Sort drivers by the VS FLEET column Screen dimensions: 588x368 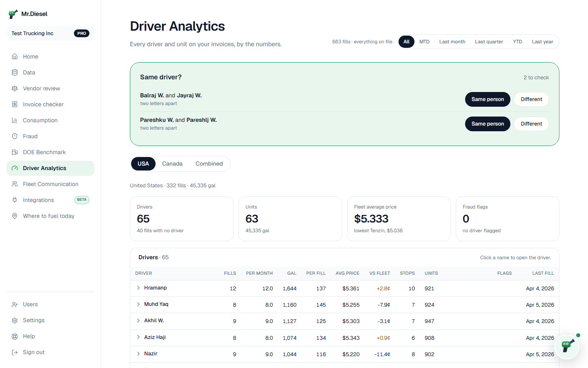click(x=380, y=273)
